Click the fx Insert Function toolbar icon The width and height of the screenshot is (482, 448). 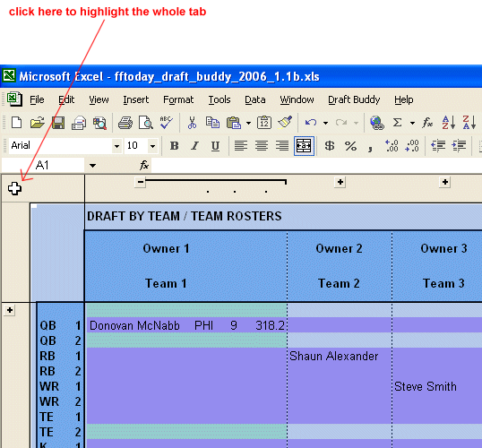pos(427,123)
